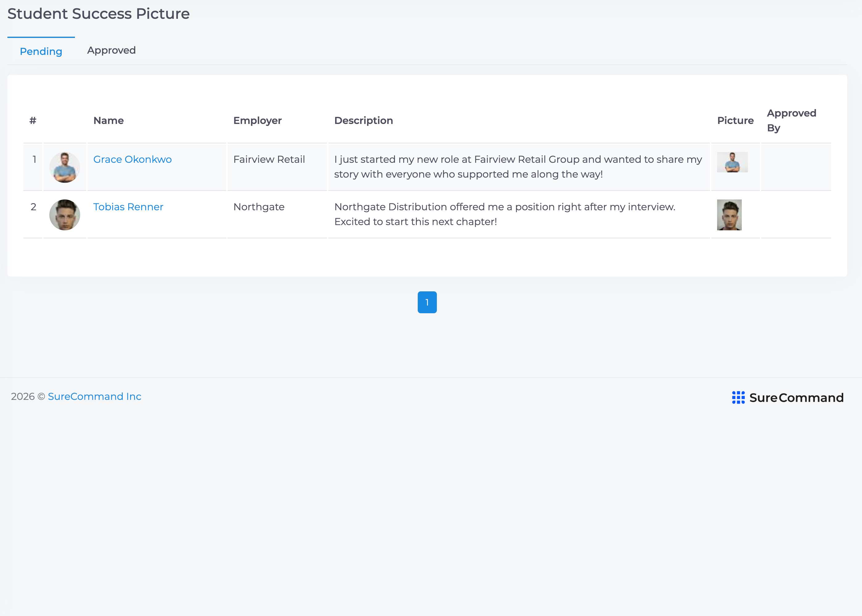Click the SureCommand logo in footer
Screen dimensions: 862x616
coord(787,397)
